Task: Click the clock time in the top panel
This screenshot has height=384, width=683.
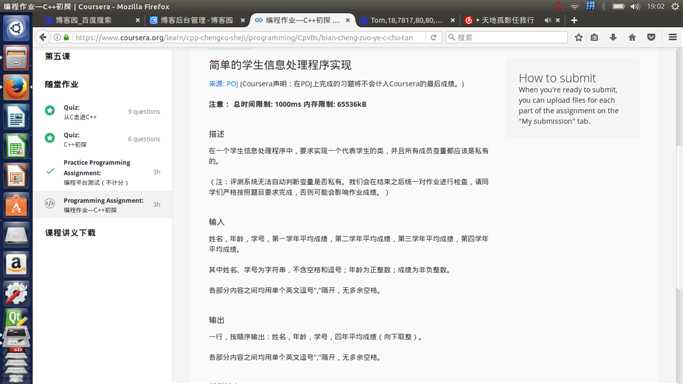Action: pyautogui.click(x=656, y=6)
